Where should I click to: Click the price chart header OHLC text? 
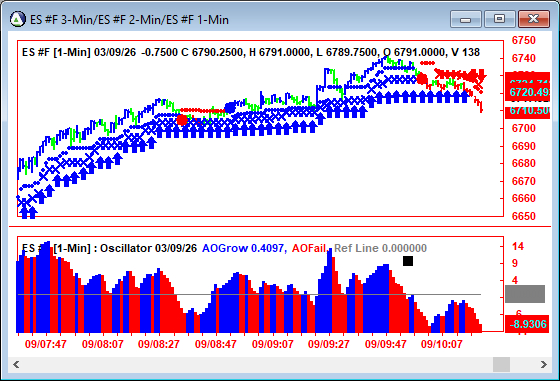(x=251, y=52)
